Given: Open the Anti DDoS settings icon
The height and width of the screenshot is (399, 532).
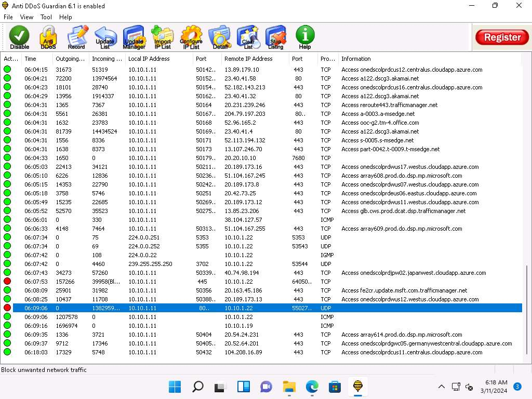Looking at the screenshot, I should click(48, 37).
